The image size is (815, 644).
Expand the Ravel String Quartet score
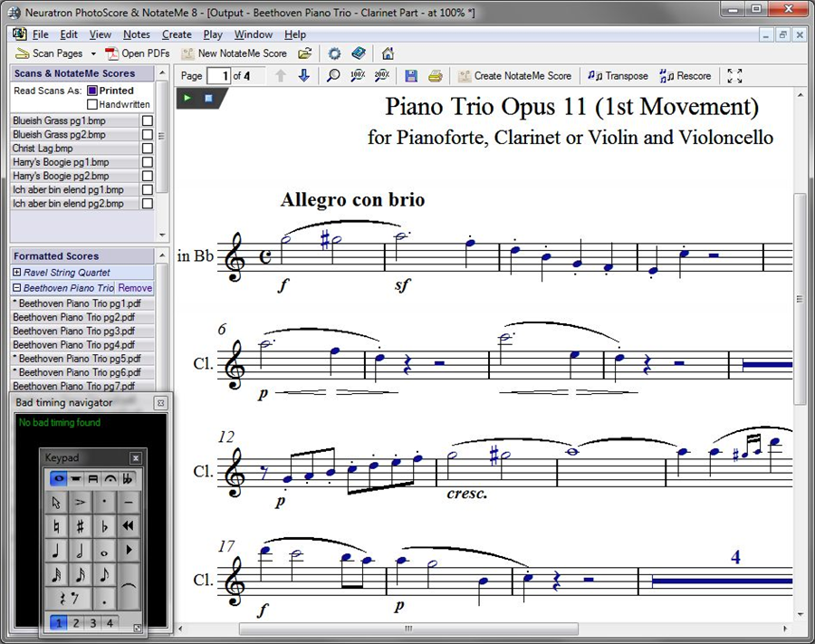17,273
